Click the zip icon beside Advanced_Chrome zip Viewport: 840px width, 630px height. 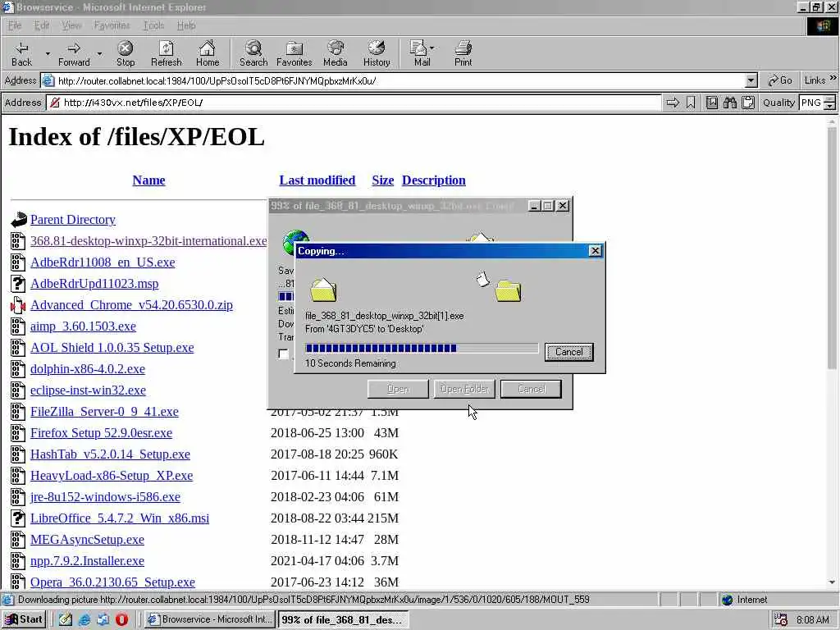pos(18,305)
